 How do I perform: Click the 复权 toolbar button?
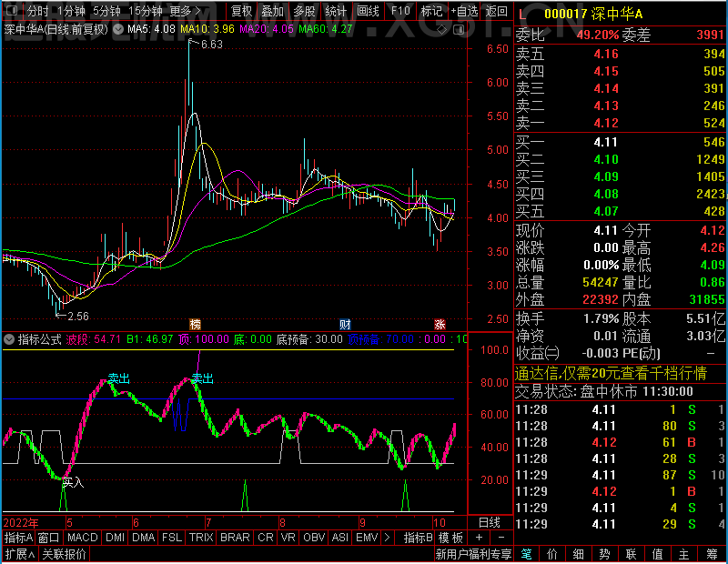pos(241,11)
